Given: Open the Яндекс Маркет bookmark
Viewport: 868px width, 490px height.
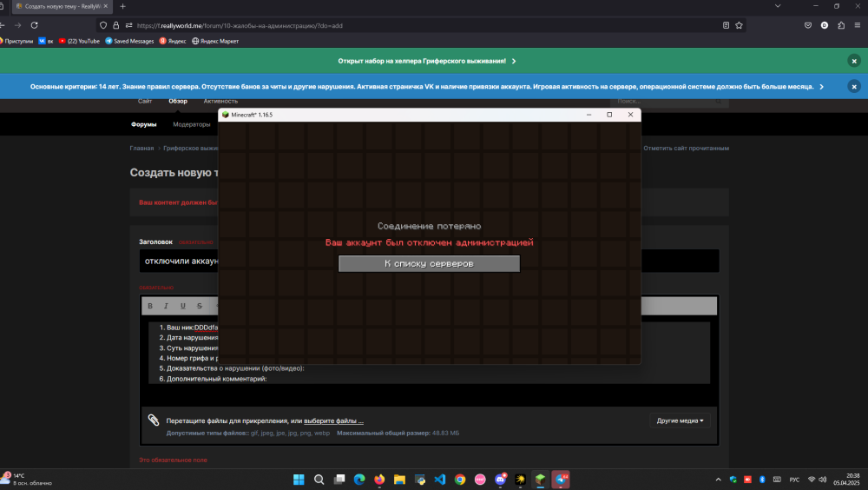Looking at the screenshot, I should [215, 41].
